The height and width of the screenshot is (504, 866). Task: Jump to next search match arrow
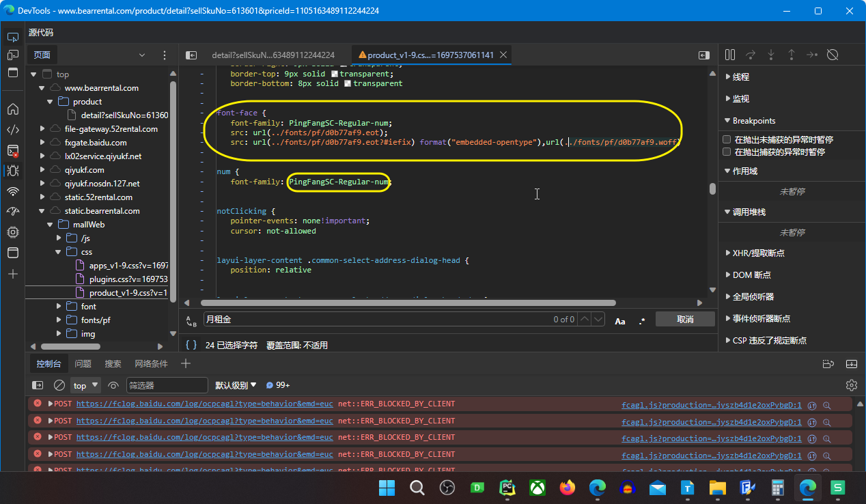pos(598,320)
